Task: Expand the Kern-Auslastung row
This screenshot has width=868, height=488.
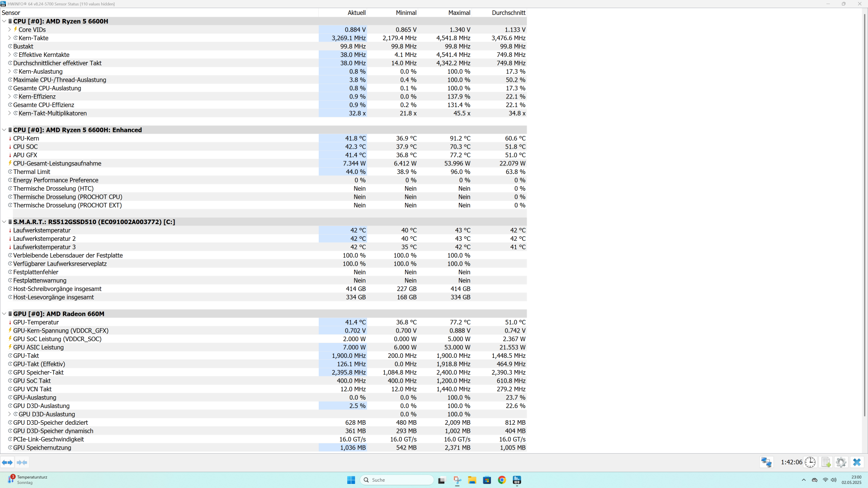Action: (9, 71)
